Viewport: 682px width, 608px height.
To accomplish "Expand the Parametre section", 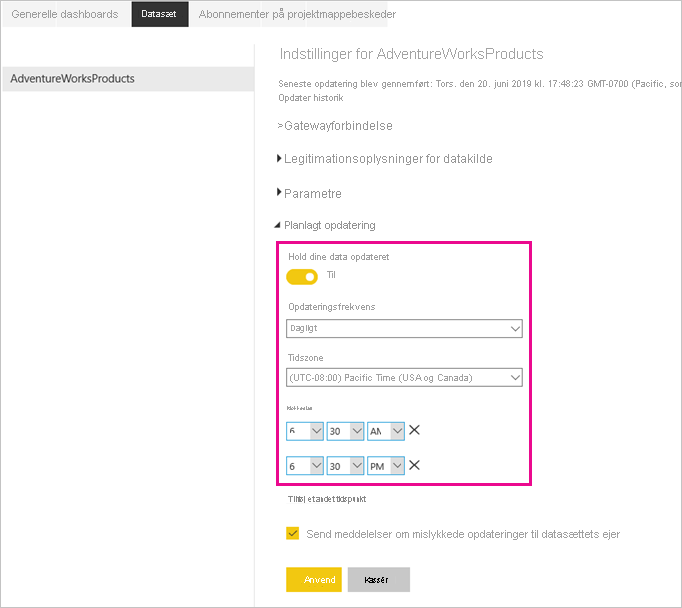I will pos(311,193).
